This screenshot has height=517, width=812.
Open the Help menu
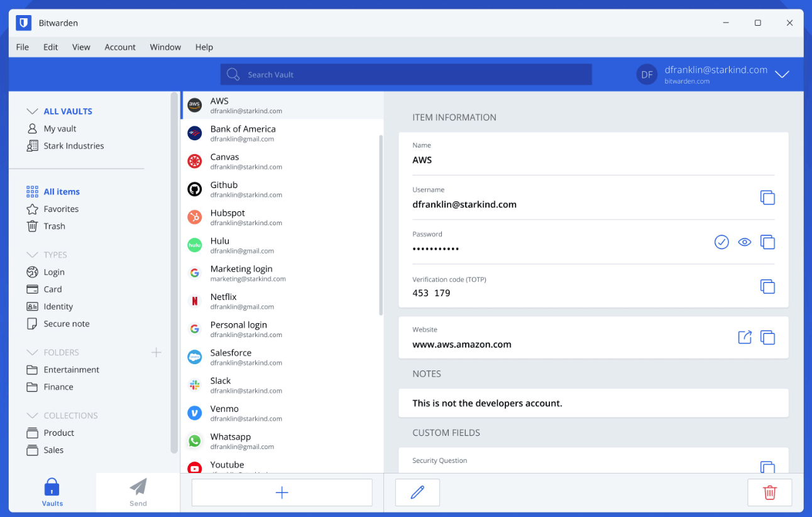[204, 47]
